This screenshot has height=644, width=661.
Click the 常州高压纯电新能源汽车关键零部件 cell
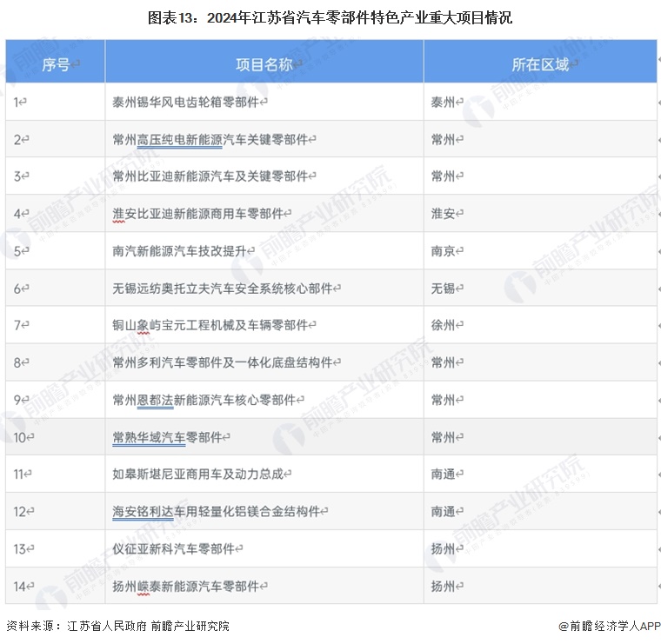213,139
